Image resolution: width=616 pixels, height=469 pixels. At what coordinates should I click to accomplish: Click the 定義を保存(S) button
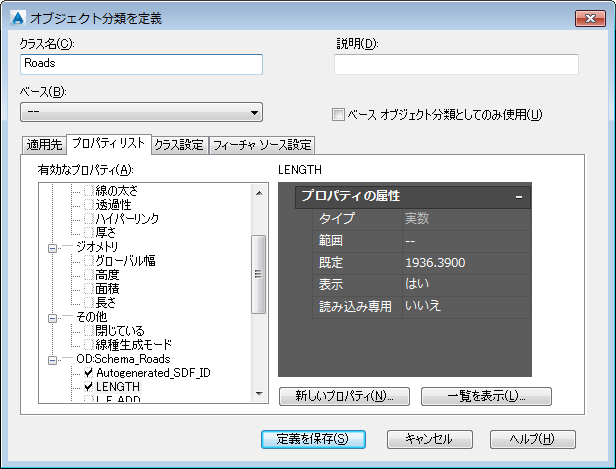coord(313,439)
